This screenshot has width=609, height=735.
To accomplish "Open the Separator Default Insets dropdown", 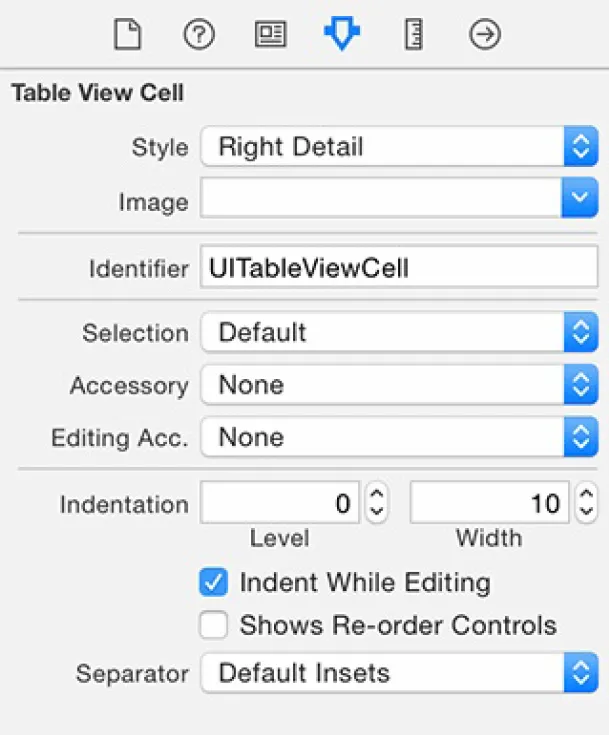I will pos(398,673).
